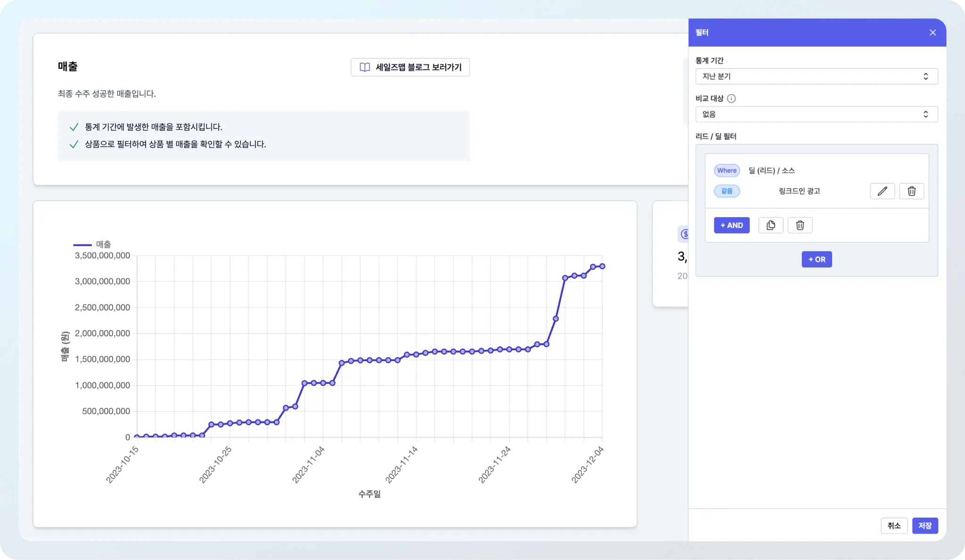Open the 통계 기간 dropdown showing 지난 분기
Viewport: 965px width, 560px height.
coord(817,76)
